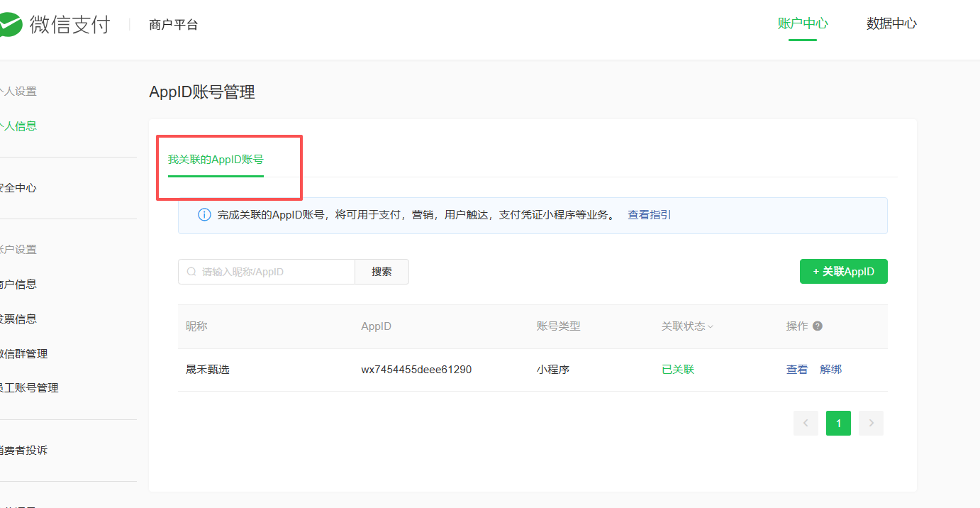Open 消费者投诉 in the sidebar
This screenshot has height=508, width=980.
(24, 451)
